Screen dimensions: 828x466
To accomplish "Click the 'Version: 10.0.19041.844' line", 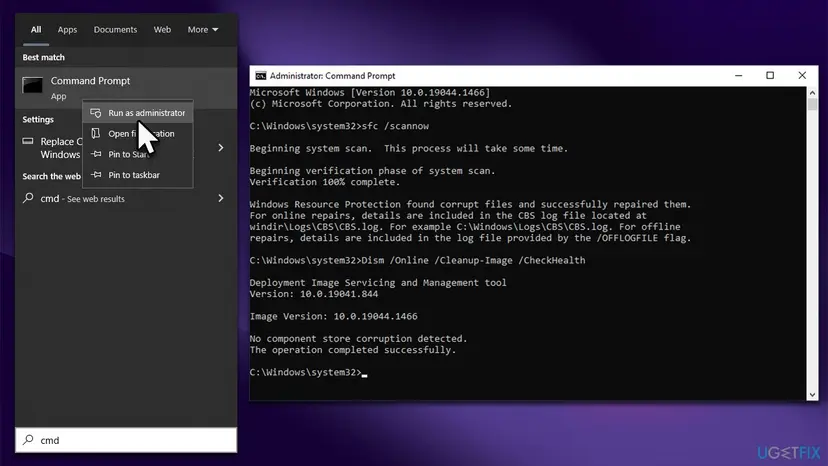I will (x=314, y=294).
